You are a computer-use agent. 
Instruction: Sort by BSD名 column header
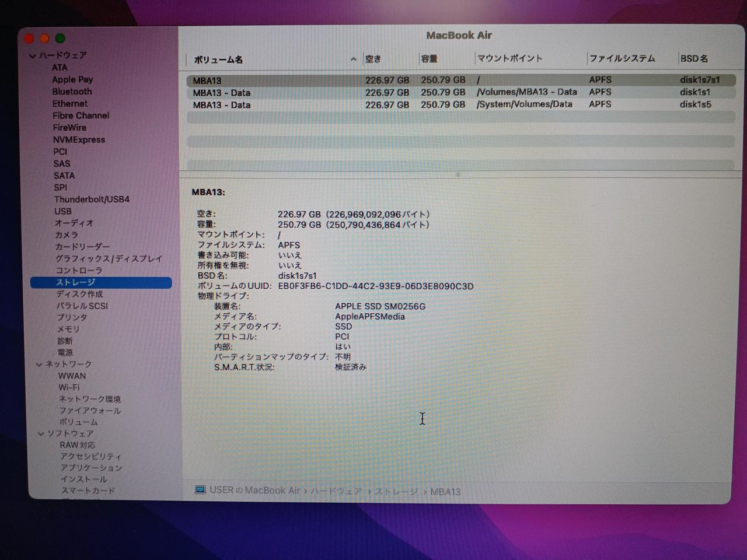coord(694,58)
